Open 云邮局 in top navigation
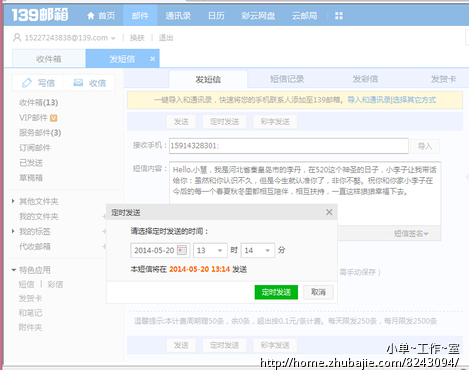The image size is (469, 370). 304,15
